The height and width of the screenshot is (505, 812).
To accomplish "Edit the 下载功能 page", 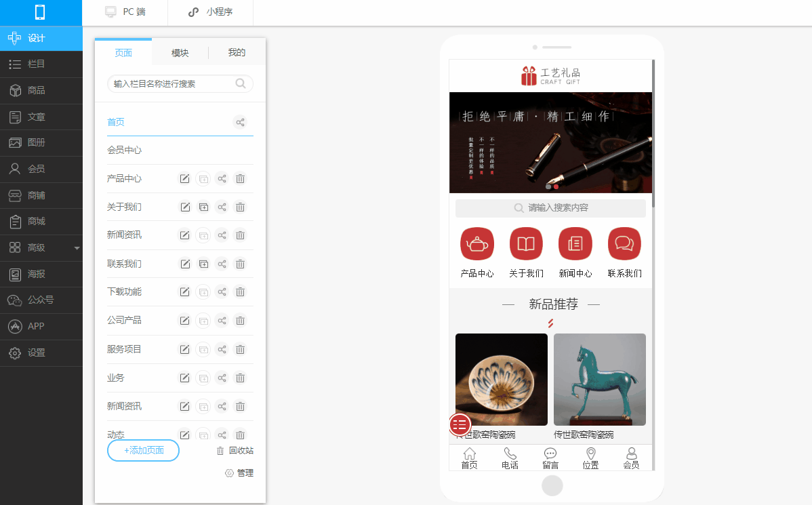I will coord(185,292).
